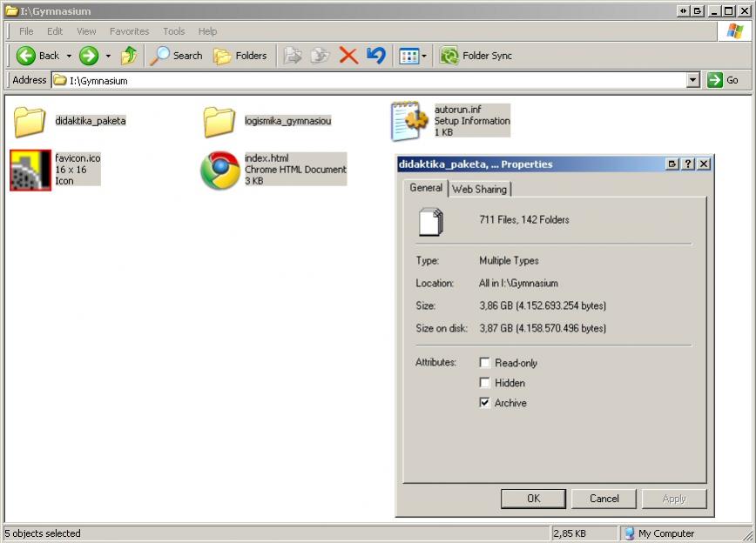Screen dimensions: 756x543
Task: Confirm Properties dialog with OK
Action: 533,499
